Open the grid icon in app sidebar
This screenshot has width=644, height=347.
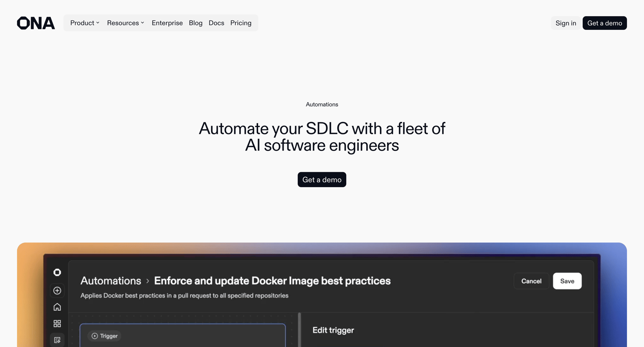[57, 324]
